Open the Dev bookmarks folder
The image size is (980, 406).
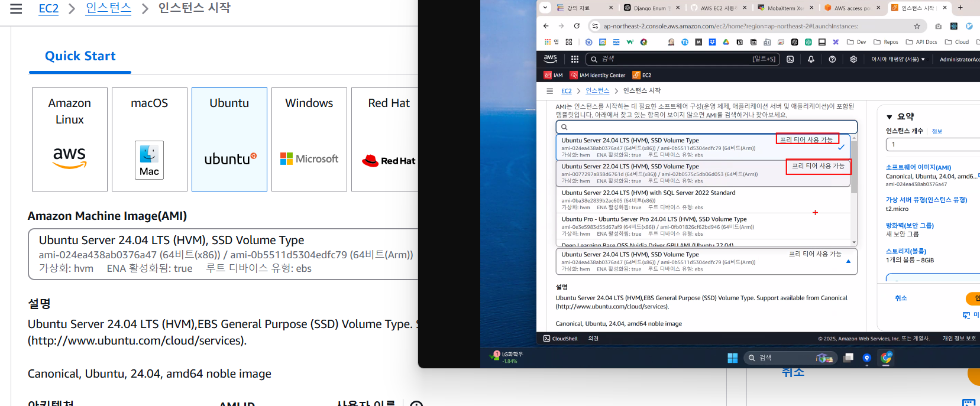coord(856,42)
